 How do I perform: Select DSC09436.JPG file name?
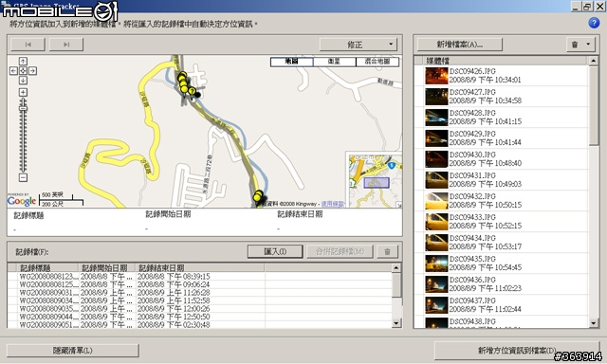472,280
